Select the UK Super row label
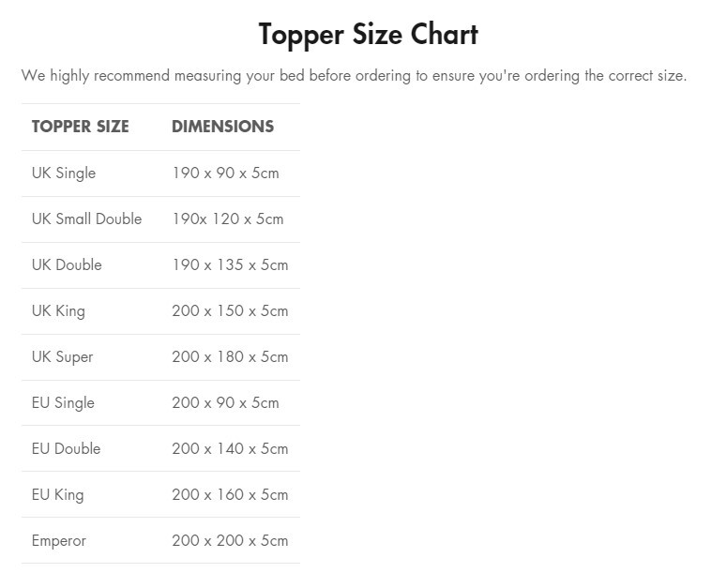Screen dimensions: 727x588 click(62, 357)
